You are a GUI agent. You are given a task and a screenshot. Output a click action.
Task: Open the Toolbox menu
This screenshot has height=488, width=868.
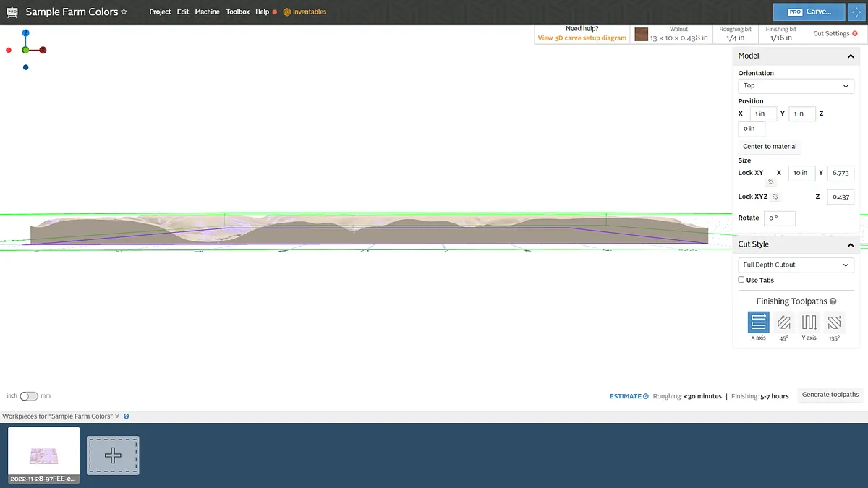(237, 12)
